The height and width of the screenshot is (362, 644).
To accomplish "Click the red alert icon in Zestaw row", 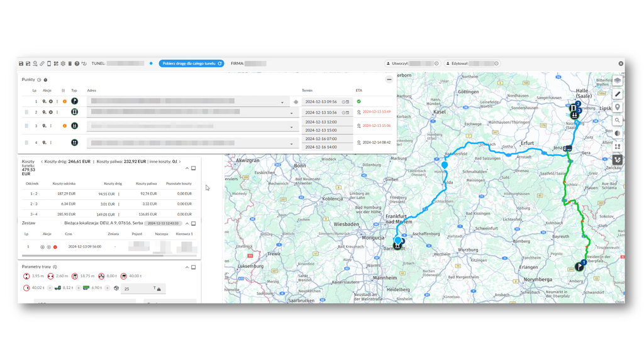I will [55, 247].
